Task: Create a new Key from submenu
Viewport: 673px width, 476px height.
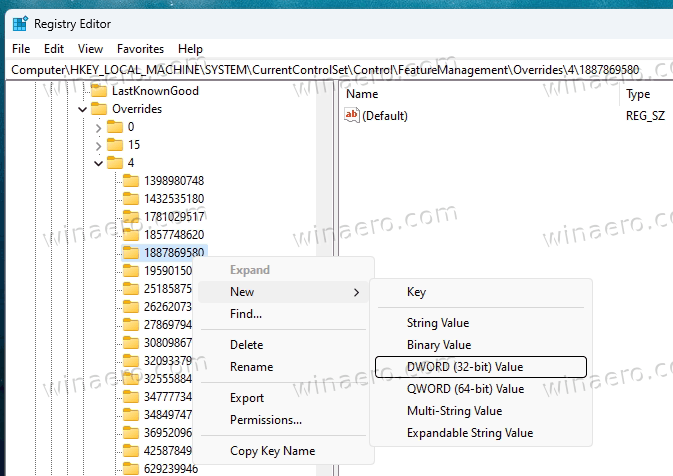Action: [x=481, y=292]
